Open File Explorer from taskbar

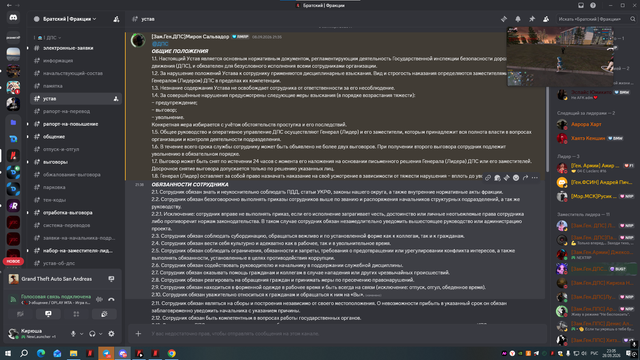tap(73, 353)
